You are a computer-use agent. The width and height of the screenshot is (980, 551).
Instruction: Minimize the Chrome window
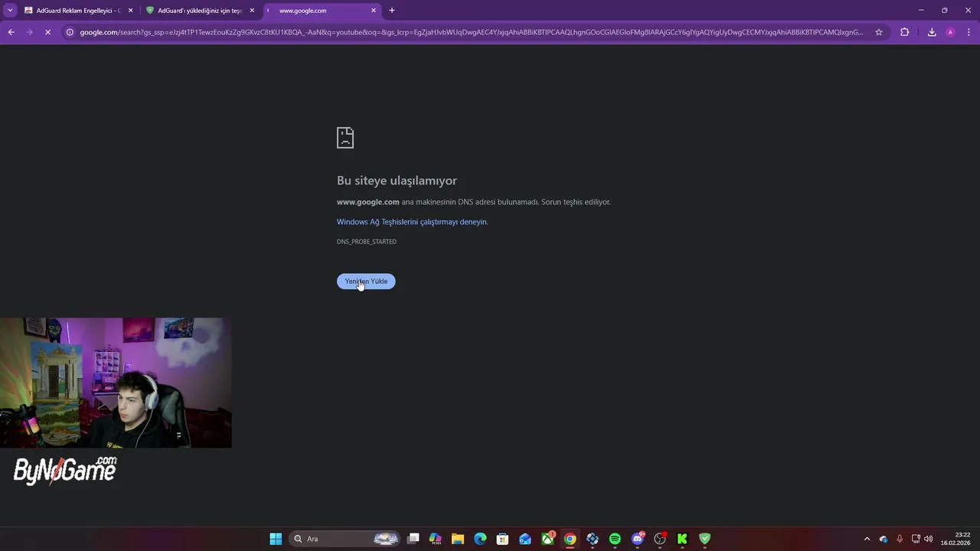[921, 11]
